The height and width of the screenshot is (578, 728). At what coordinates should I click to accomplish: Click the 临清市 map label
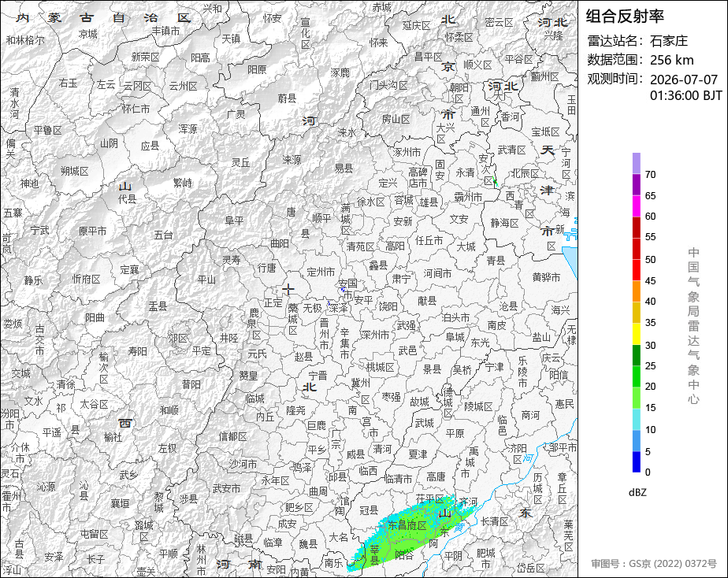(x=398, y=479)
